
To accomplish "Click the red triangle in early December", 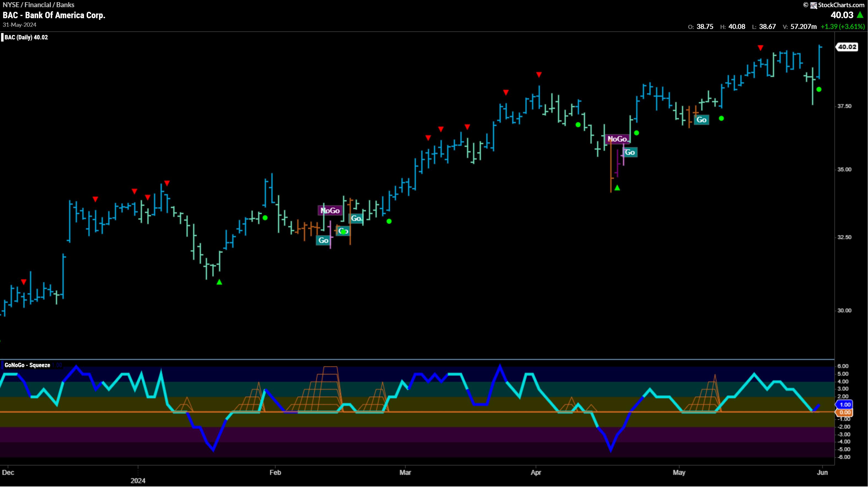I will click(24, 282).
